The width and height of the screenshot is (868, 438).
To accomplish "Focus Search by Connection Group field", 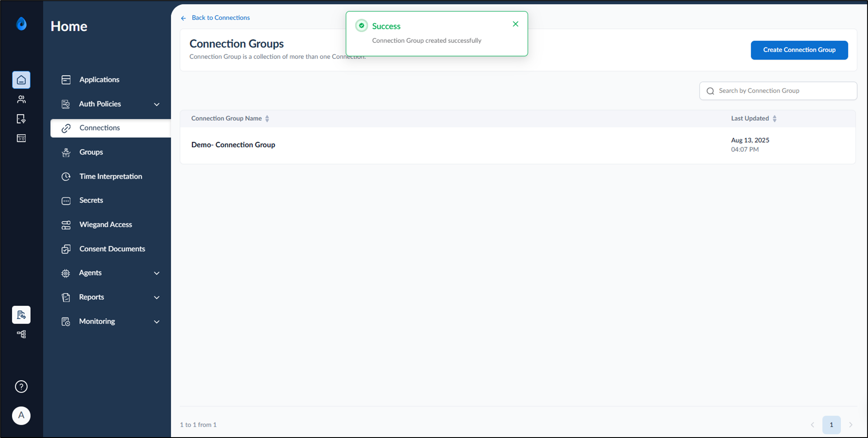I will coord(778,91).
